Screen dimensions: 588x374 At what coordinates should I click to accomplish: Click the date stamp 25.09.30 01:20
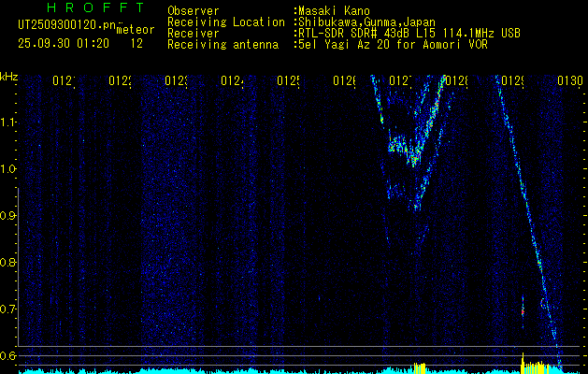click(64, 44)
